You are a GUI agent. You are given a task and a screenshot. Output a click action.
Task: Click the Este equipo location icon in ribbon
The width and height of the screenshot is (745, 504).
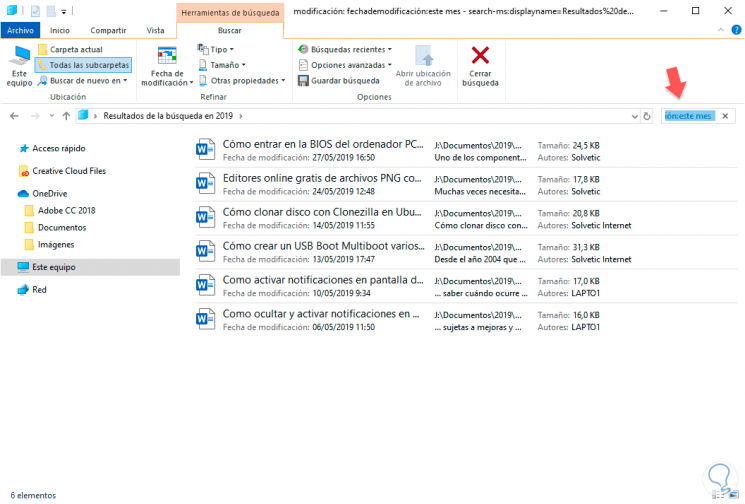point(19,66)
